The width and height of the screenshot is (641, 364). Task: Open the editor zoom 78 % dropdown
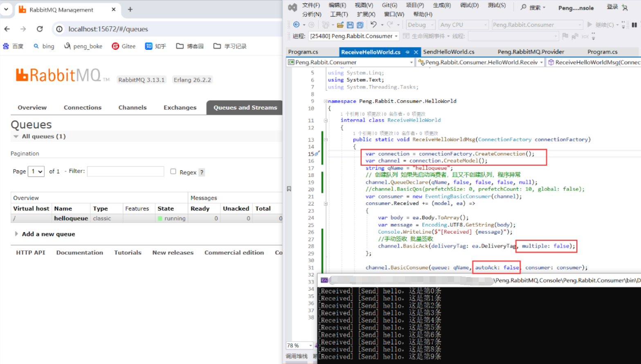299,346
